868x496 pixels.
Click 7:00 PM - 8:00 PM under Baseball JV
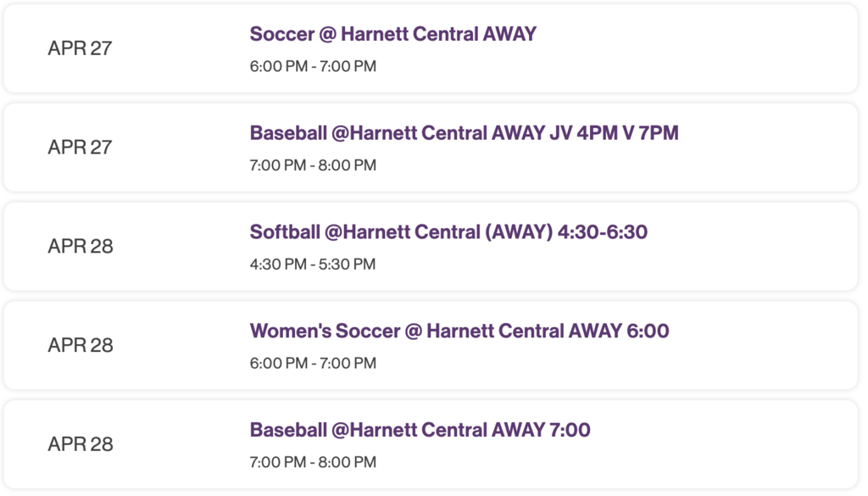313,165
